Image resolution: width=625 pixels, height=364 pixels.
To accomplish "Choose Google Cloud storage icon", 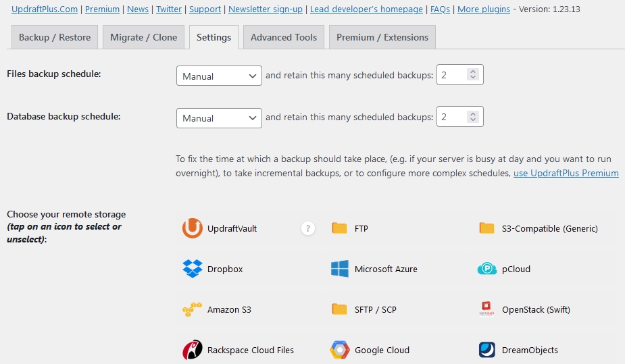I will pyautogui.click(x=340, y=350).
